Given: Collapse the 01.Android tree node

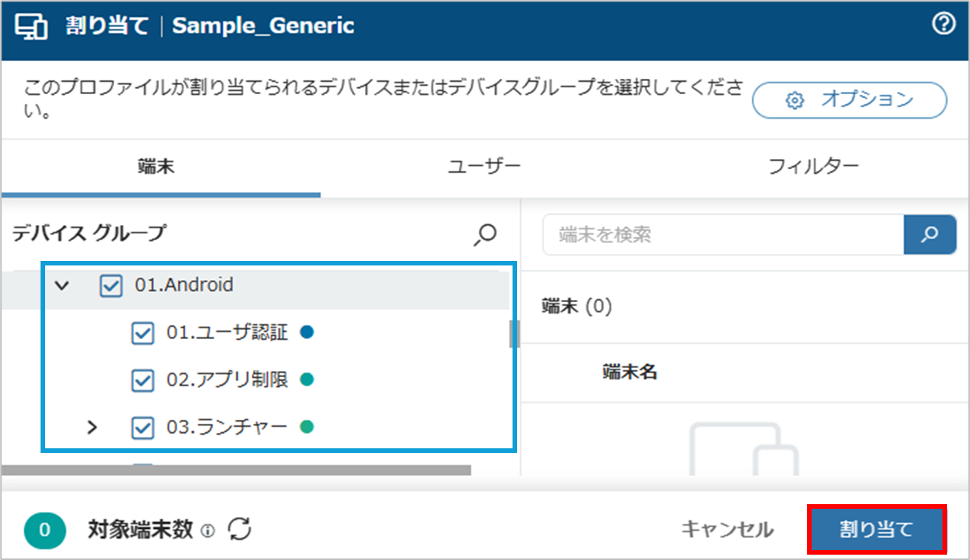Looking at the screenshot, I should coord(63,286).
